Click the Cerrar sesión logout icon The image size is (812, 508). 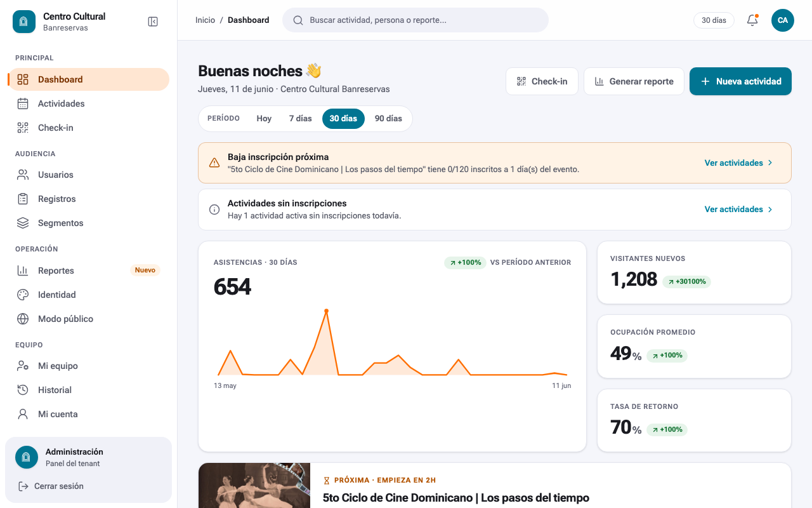click(23, 486)
